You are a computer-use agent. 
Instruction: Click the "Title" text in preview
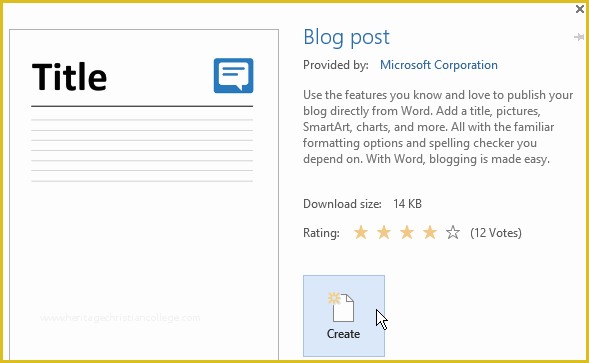pyautogui.click(x=69, y=77)
